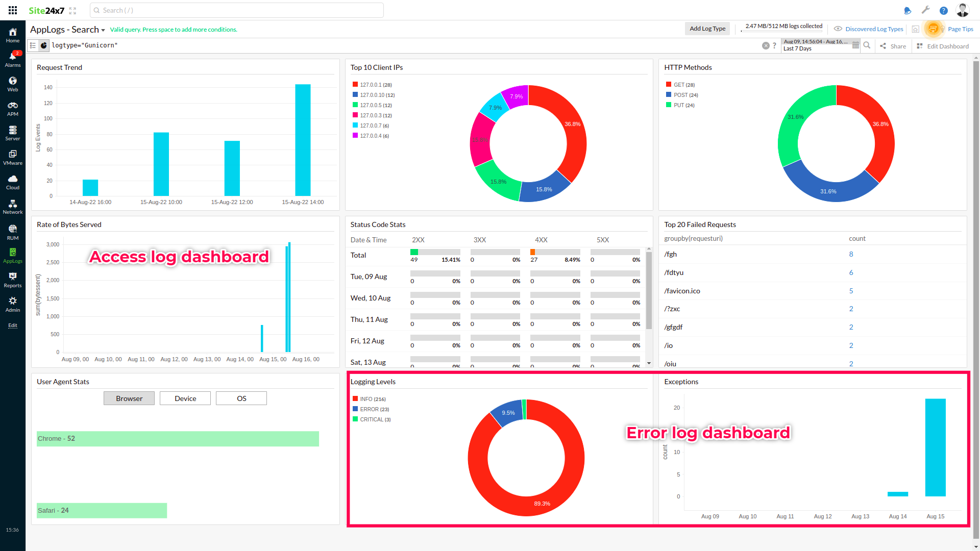
Task: Open the Last 7 Days time range dropdown
Action: coord(815,45)
